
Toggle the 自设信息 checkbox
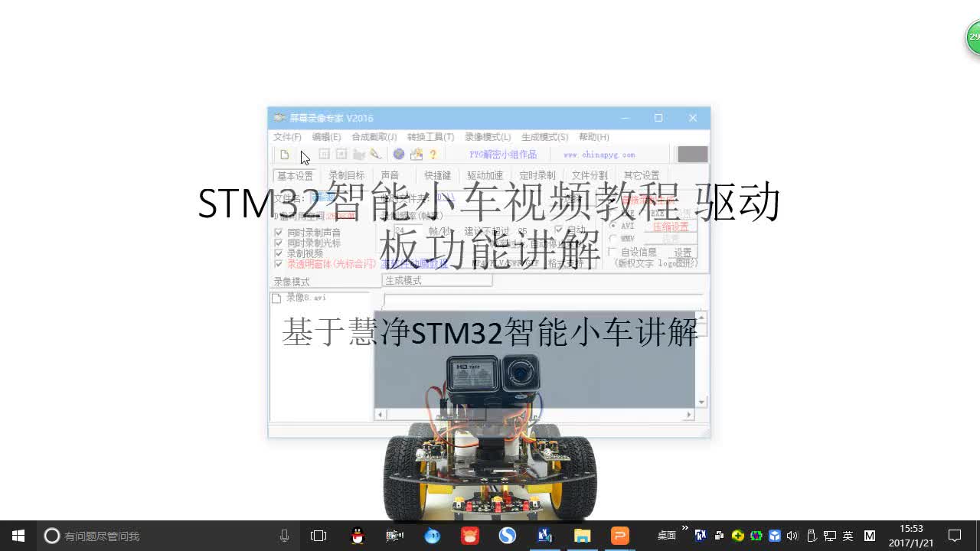click(612, 252)
